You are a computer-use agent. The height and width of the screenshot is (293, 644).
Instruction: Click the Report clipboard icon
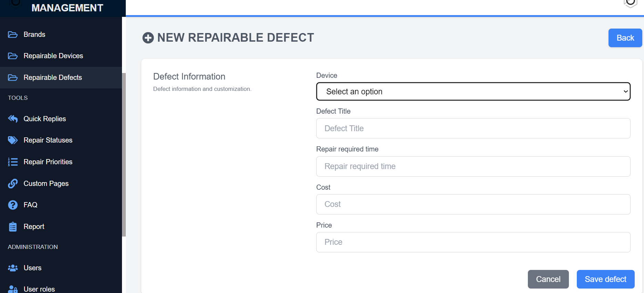click(x=13, y=227)
